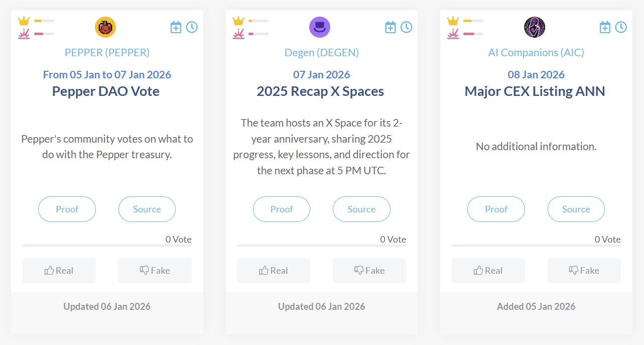
Task: Click the PEPPER coin logo icon
Action: click(x=105, y=27)
